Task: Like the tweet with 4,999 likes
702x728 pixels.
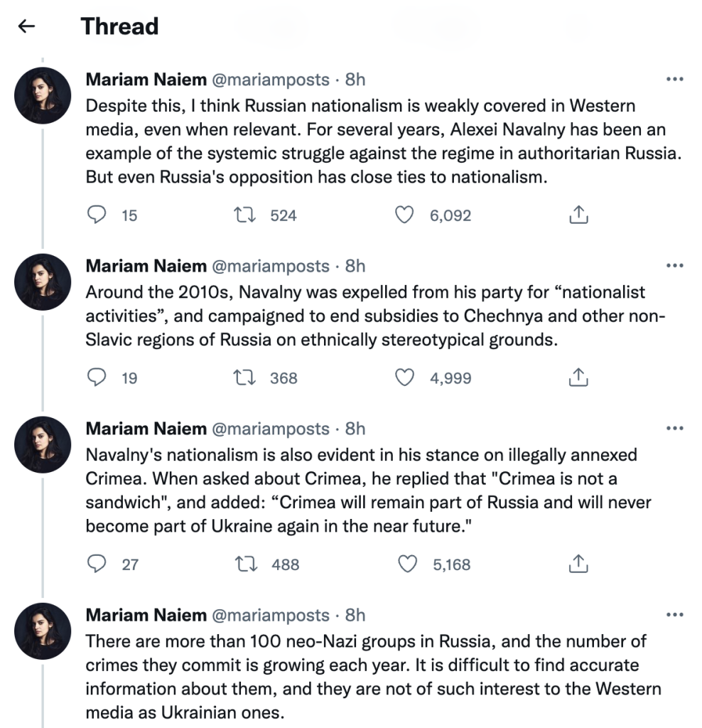Action: (x=404, y=378)
